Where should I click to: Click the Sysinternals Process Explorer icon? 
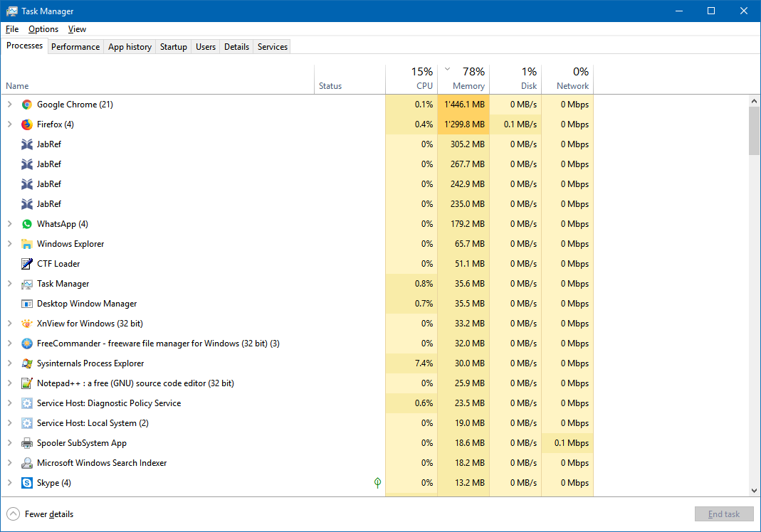26,363
